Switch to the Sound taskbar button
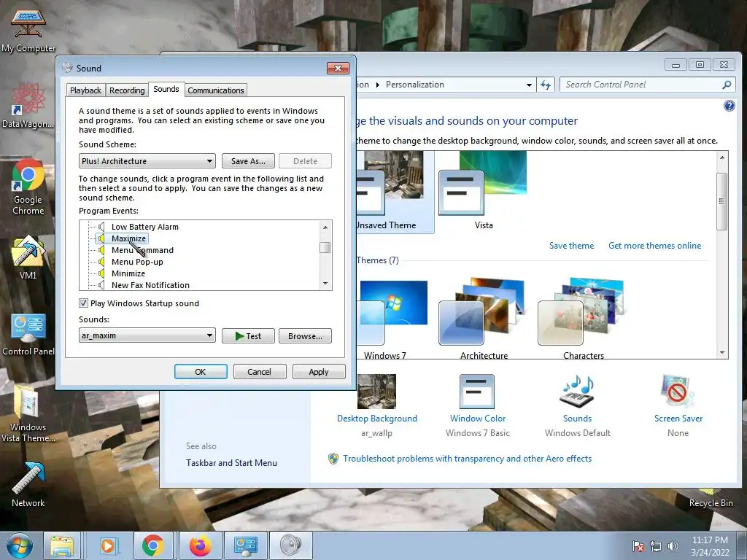Viewport: 747px width, 560px height. coord(291,545)
